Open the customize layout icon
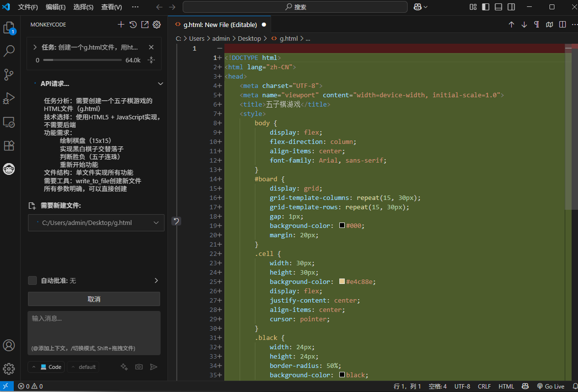Screen dimensions: 578x392 [x=473, y=7]
